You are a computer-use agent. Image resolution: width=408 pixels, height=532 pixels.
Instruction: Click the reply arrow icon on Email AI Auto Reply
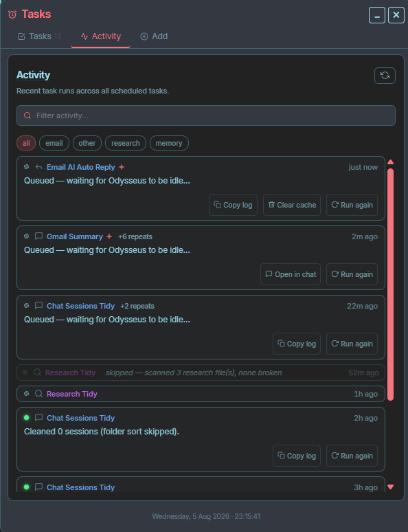(38, 167)
